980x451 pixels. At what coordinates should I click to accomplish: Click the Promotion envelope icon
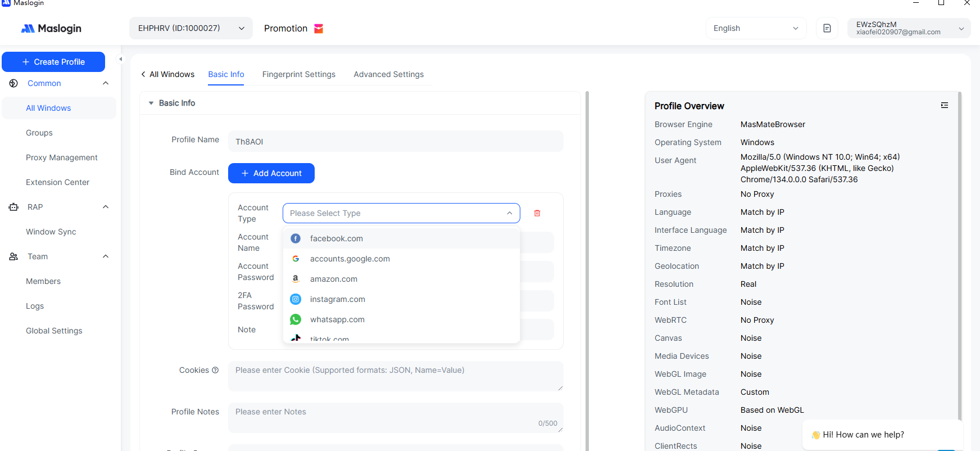(x=319, y=29)
